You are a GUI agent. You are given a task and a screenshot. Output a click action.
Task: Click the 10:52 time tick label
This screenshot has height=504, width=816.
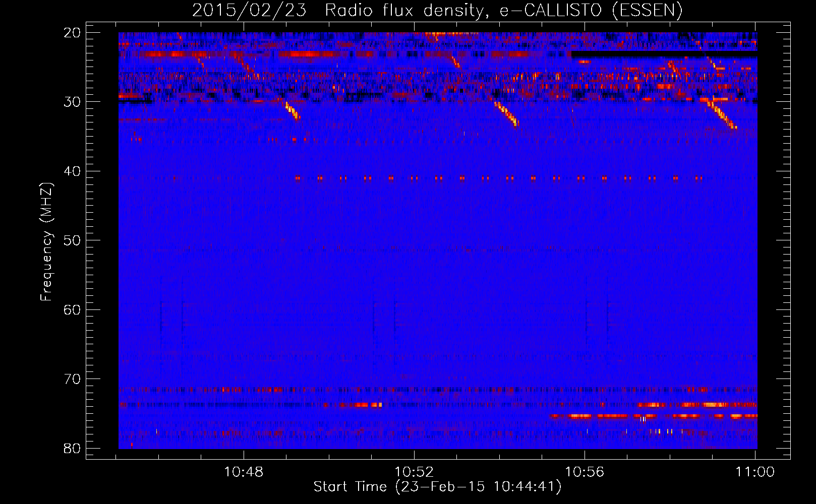click(414, 472)
